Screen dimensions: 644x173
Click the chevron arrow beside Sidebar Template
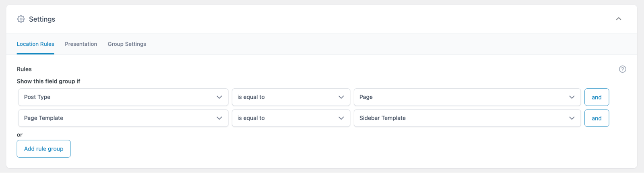coord(572,118)
